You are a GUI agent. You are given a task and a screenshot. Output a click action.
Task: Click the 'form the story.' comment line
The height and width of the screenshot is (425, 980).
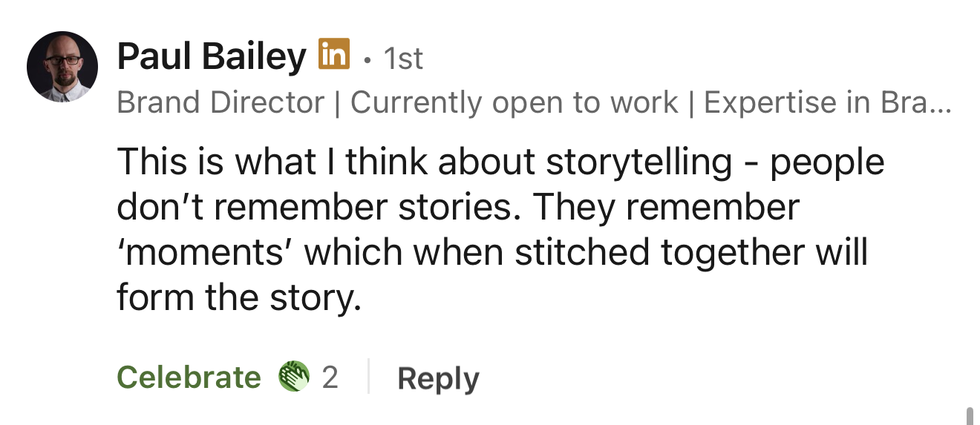(x=238, y=297)
